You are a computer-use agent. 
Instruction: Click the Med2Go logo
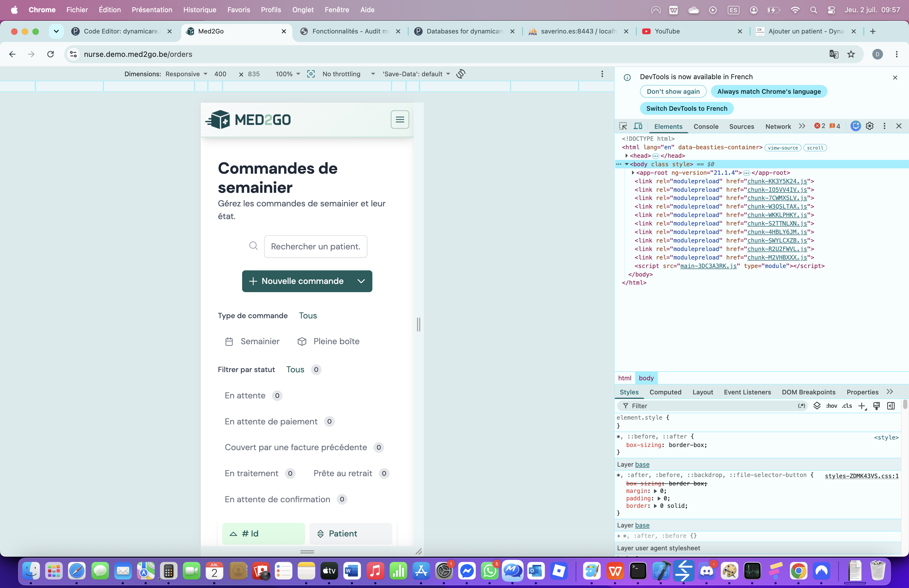248,120
